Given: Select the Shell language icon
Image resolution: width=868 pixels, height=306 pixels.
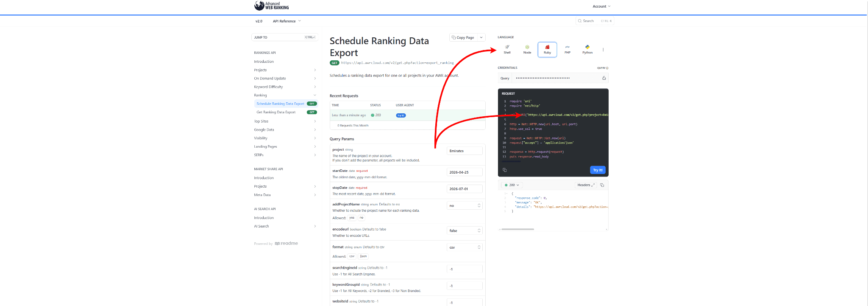Looking at the screenshot, I should [507, 49].
